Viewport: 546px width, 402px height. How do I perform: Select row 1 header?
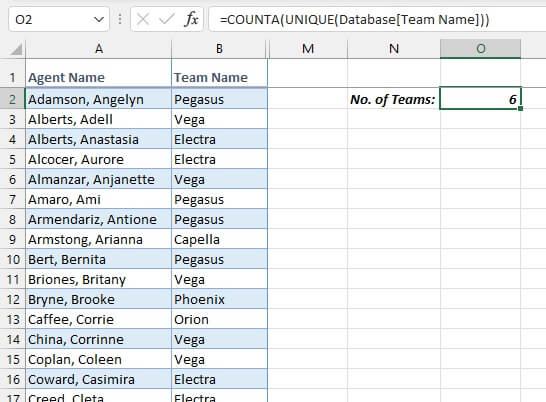[x=13, y=74]
